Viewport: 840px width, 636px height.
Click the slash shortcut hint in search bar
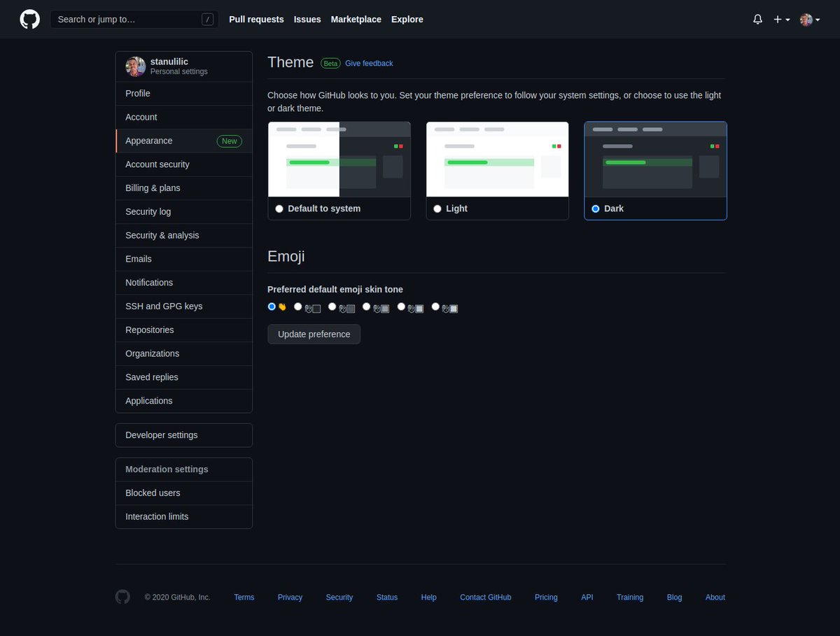207,19
